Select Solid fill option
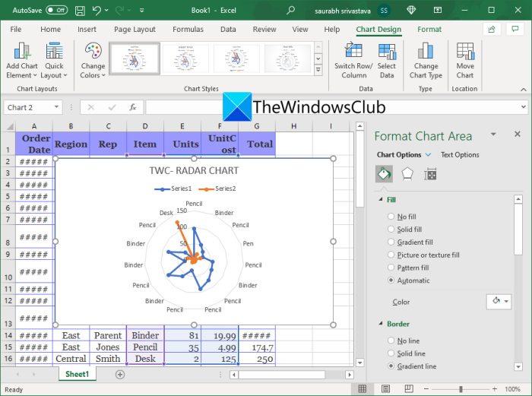The width and height of the screenshot is (532, 396). click(x=391, y=230)
